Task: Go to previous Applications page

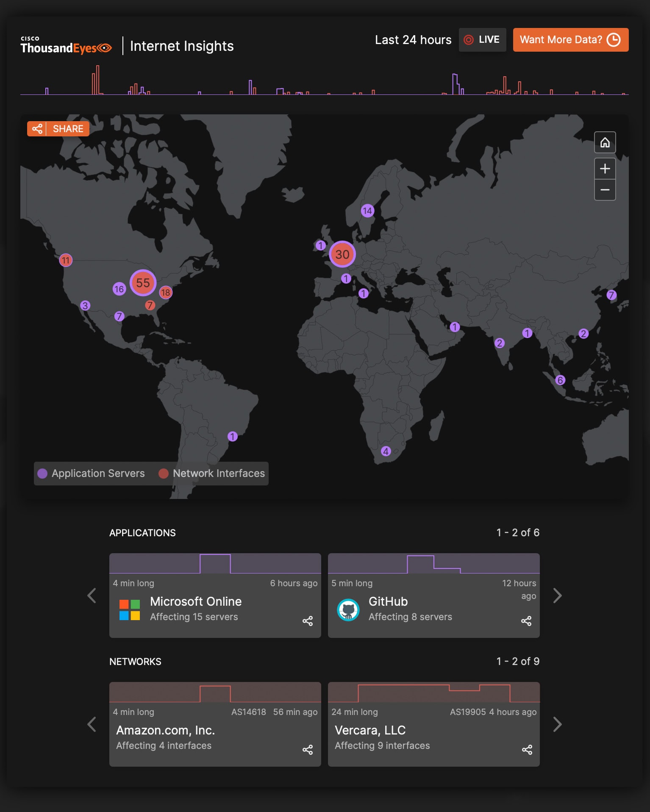Action: point(92,596)
